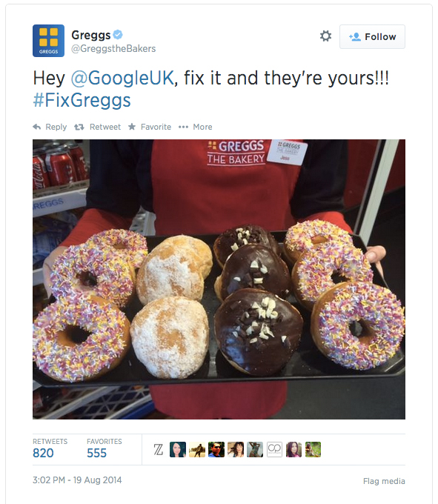Open the doughnut photo attachment
The height and width of the screenshot is (504, 438).
[219, 279]
